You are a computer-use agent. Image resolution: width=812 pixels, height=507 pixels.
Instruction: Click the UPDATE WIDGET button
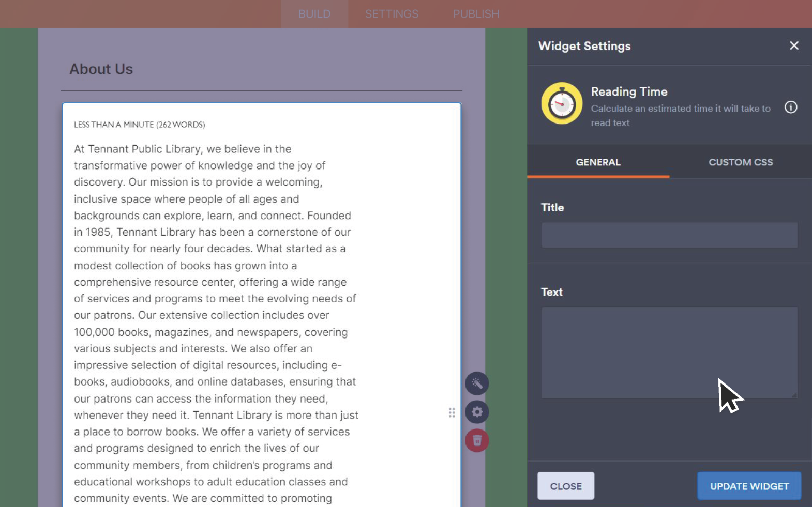coord(748,486)
